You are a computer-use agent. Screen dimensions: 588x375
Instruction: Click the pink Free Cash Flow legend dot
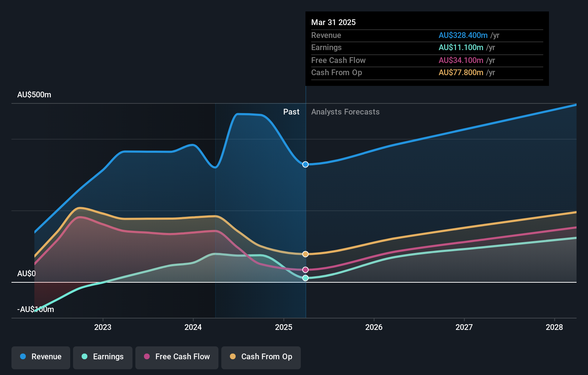pos(147,357)
